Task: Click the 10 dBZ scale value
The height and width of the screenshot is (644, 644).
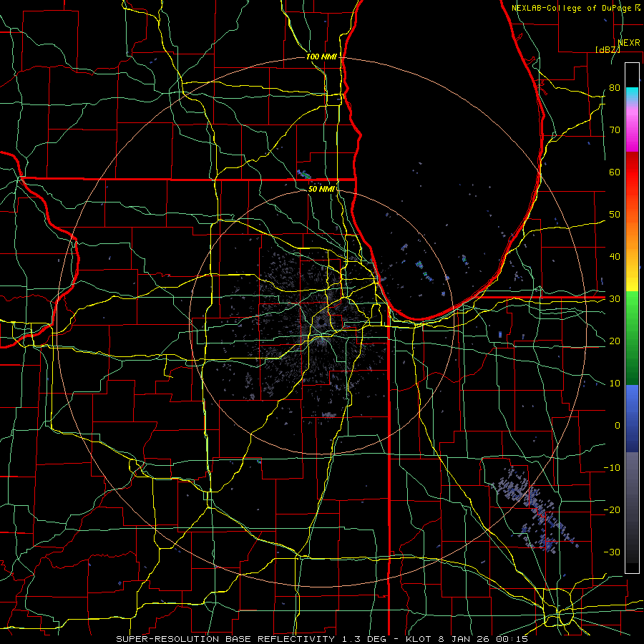Action: click(615, 384)
